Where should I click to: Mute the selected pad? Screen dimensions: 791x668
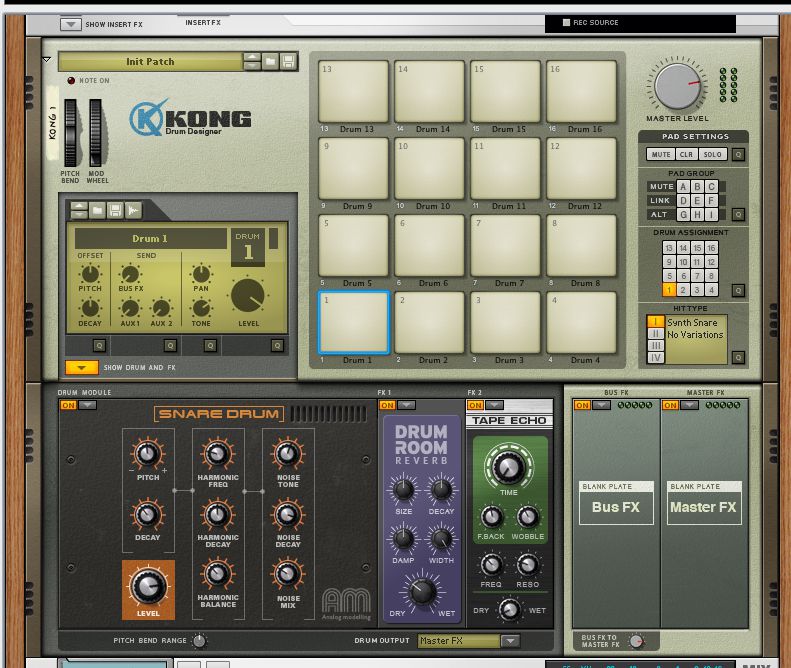(661, 154)
